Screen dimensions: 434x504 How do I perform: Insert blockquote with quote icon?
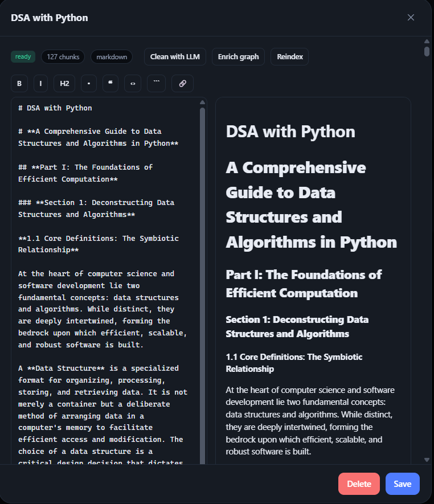(x=110, y=84)
